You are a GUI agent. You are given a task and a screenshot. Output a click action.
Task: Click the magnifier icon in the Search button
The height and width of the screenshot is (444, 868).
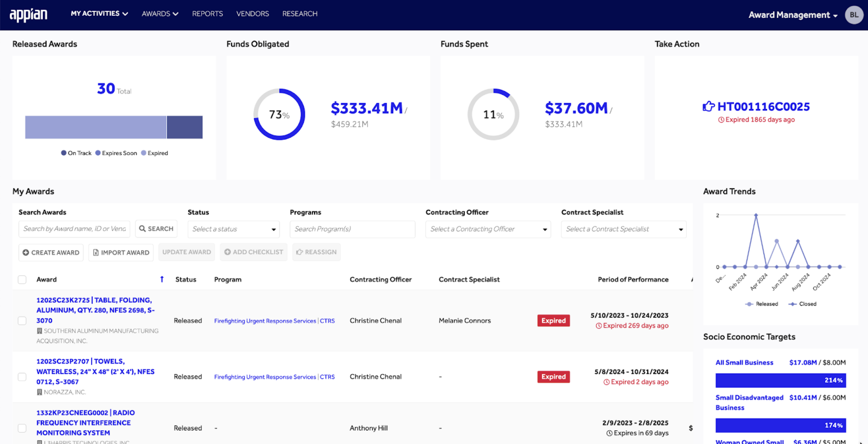[142, 229]
